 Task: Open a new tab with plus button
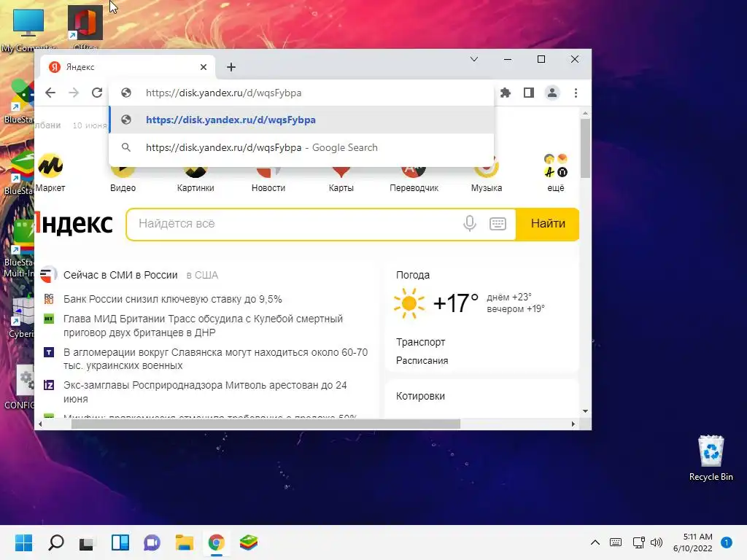tap(231, 67)
